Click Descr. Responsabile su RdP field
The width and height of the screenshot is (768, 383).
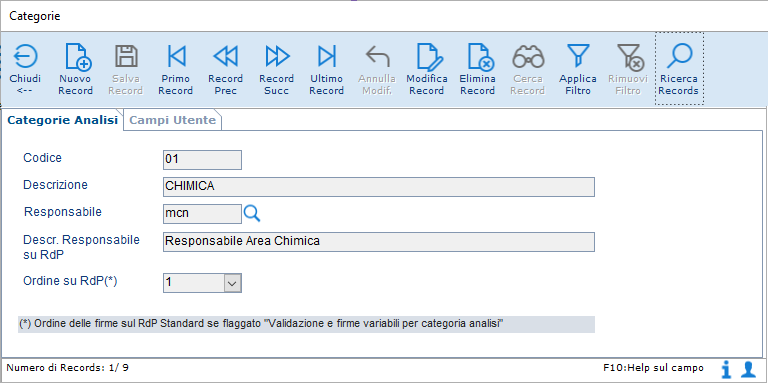click(379, 242)
